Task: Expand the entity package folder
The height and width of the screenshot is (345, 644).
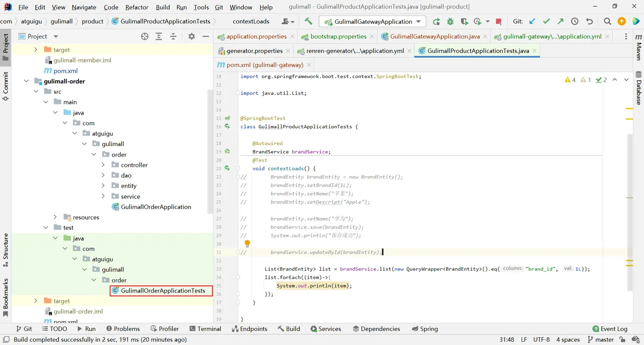Action: [103, 186]
